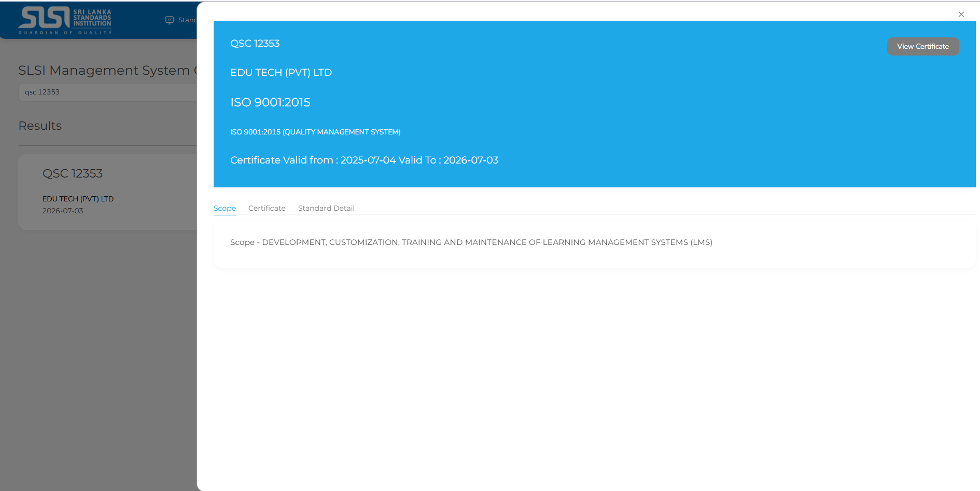Open the QSC 12353 result card title
The image size is (980, 491).
coord(73,174)
